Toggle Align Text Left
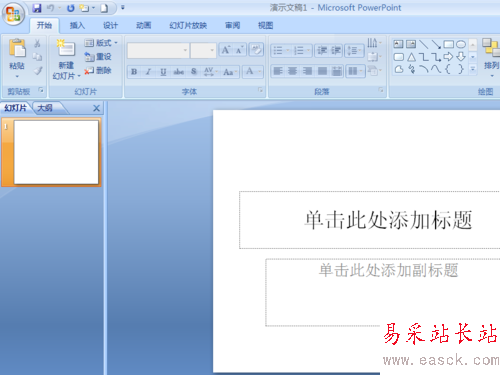 (278, 71)
